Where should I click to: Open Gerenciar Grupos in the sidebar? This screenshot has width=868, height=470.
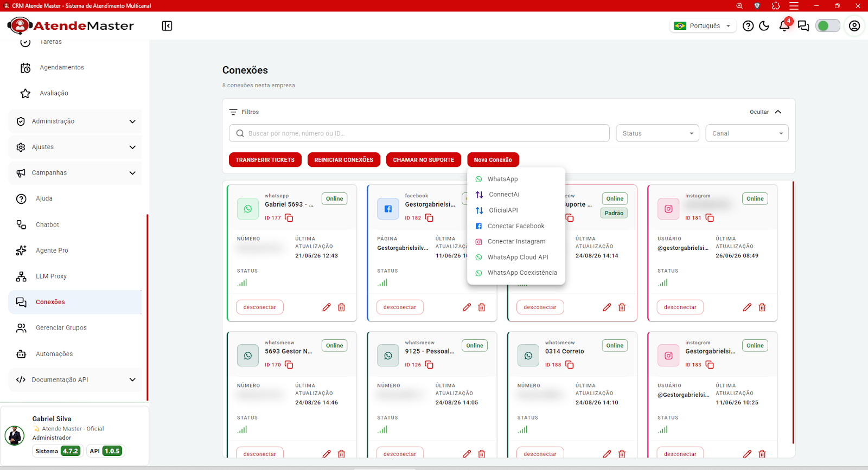click(75, 328)
